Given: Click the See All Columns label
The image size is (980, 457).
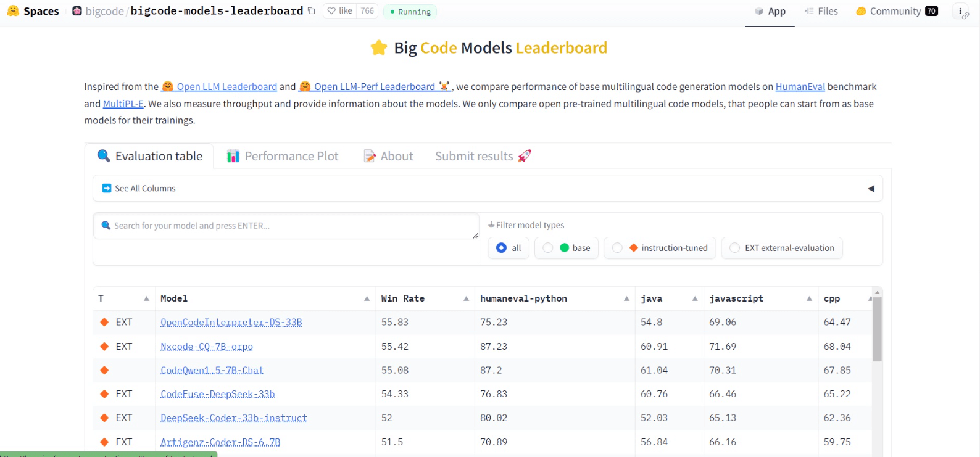Looking at the screenshot, I should click(145, 189).
